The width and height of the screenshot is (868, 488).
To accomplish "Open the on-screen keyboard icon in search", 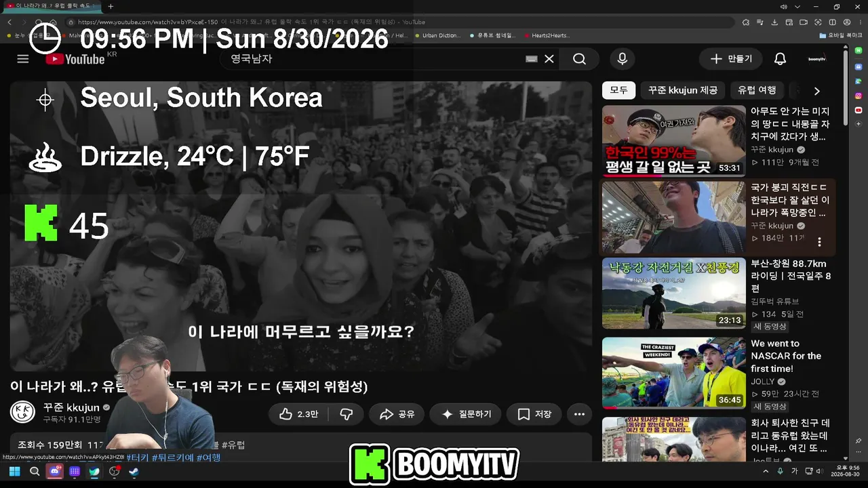I will point(532,59).
